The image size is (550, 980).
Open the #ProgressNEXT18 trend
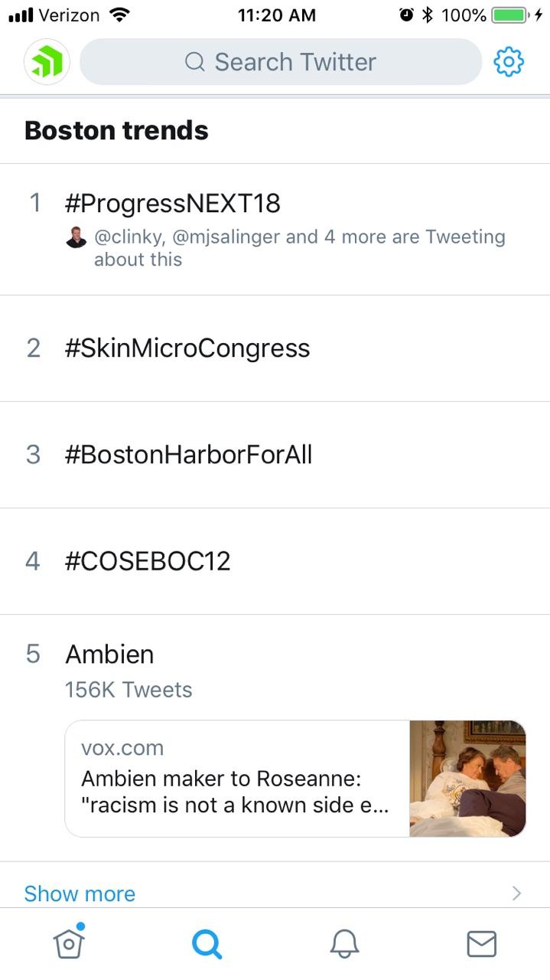click(173, 203)
